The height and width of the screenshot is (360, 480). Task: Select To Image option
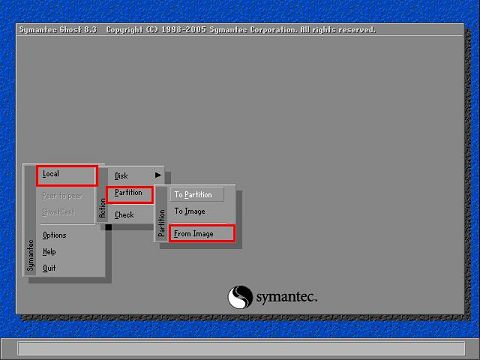(x=190, y=211)
